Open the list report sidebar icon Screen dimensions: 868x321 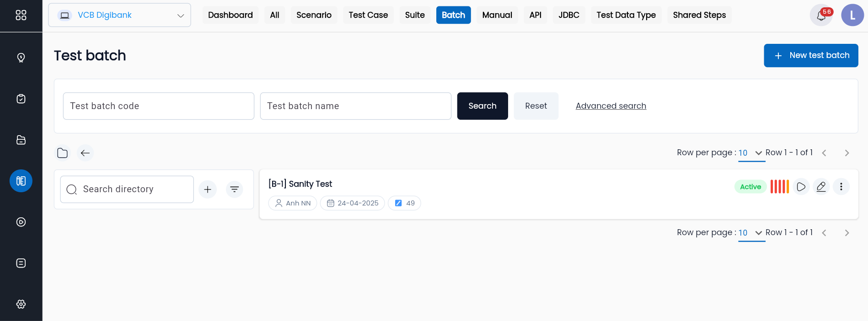21,263
